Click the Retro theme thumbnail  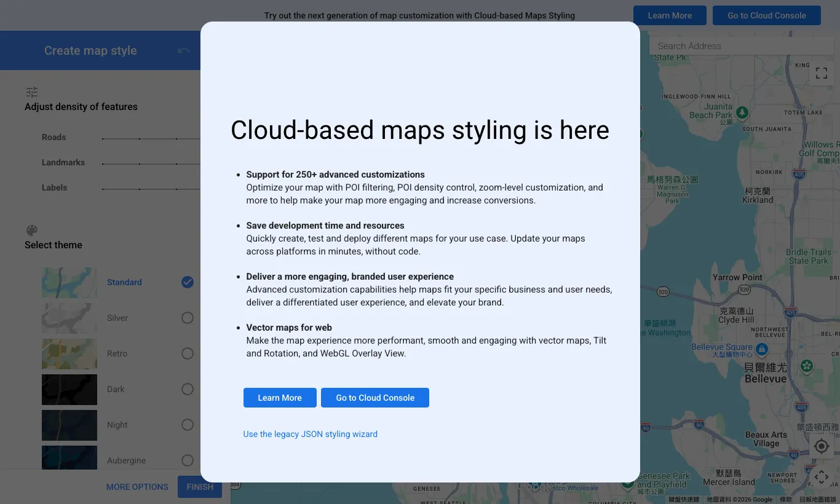pos(69,354)
